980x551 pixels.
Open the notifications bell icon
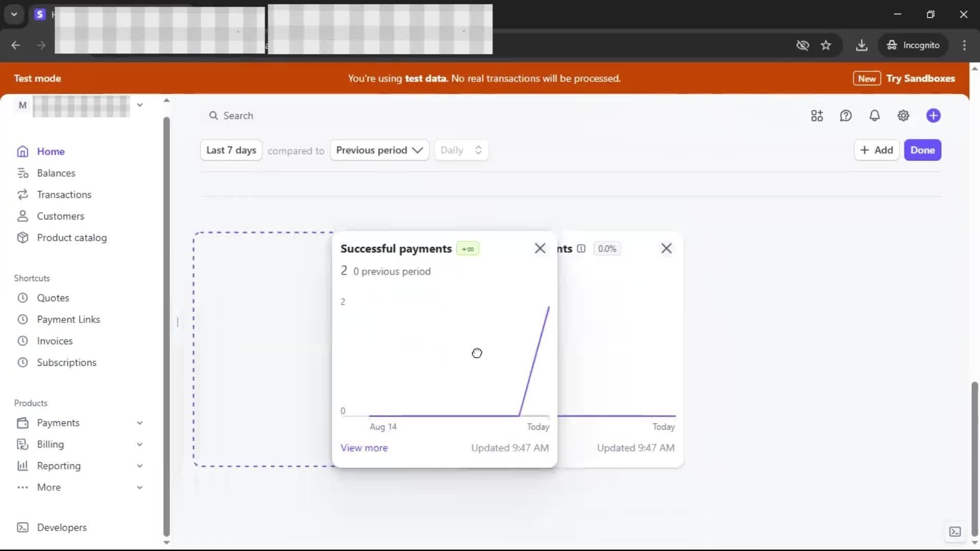[x=874, y=116]
